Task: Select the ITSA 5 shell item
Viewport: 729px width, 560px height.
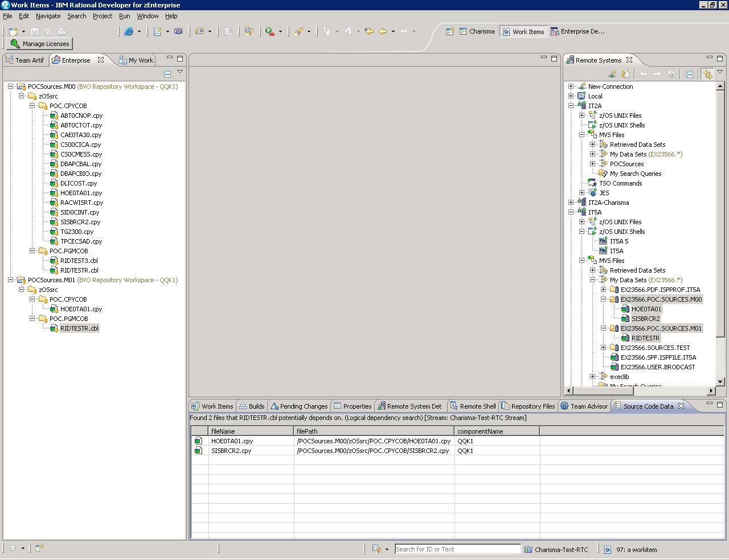Action: [x=619, y=241]
